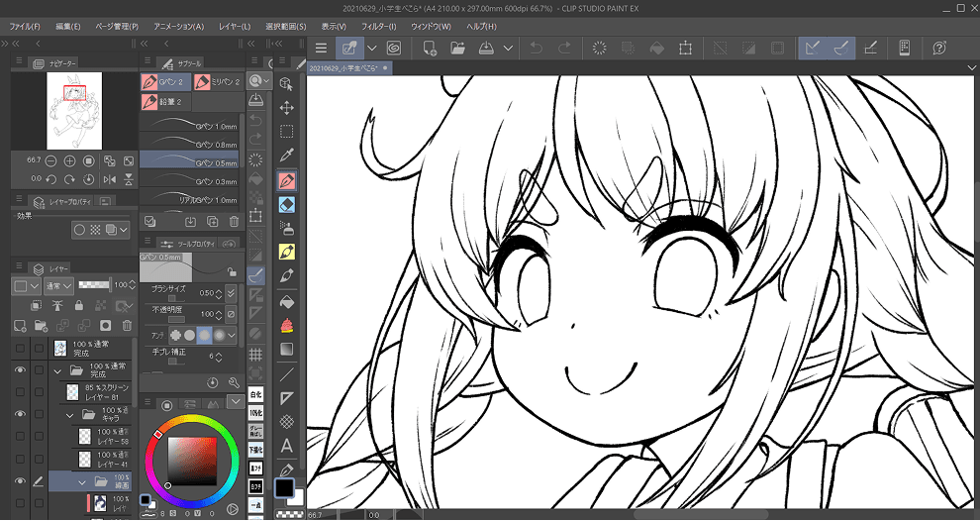Expand the save options dropdown arrow
Viewport: 980px width, 521px height.
[508, 48]
